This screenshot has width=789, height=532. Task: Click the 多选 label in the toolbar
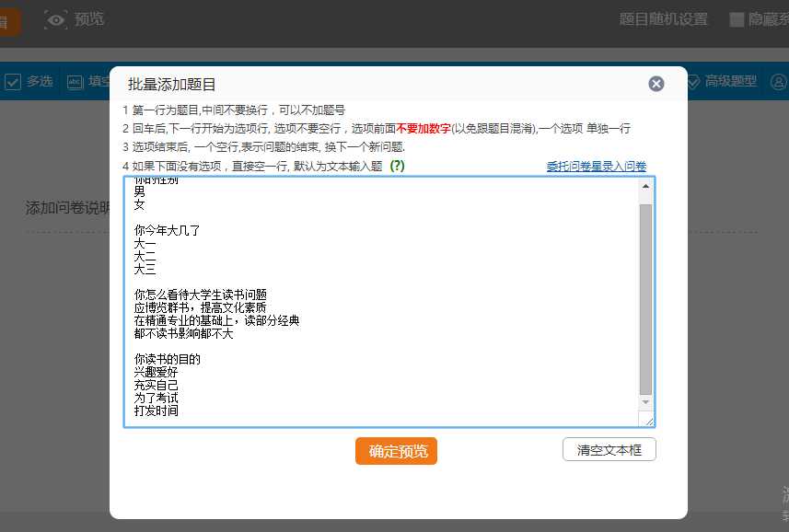tap(40, 81)
